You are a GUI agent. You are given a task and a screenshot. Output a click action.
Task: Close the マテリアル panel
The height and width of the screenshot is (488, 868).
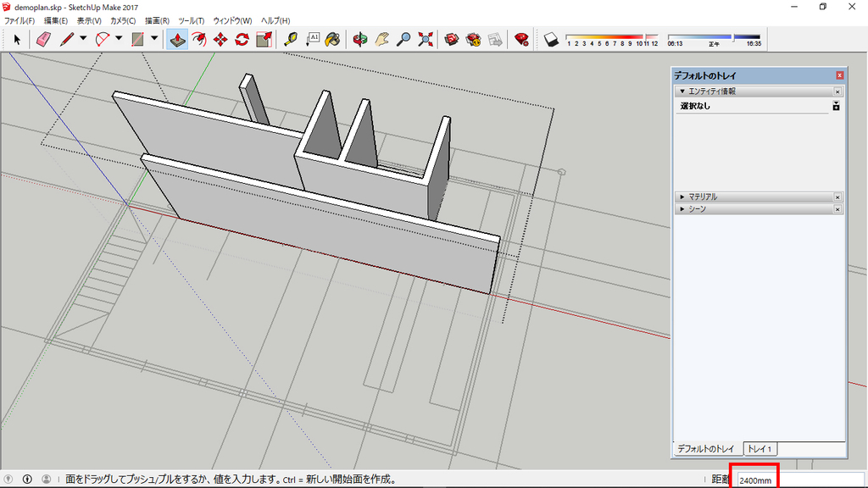tap(837, 197)
